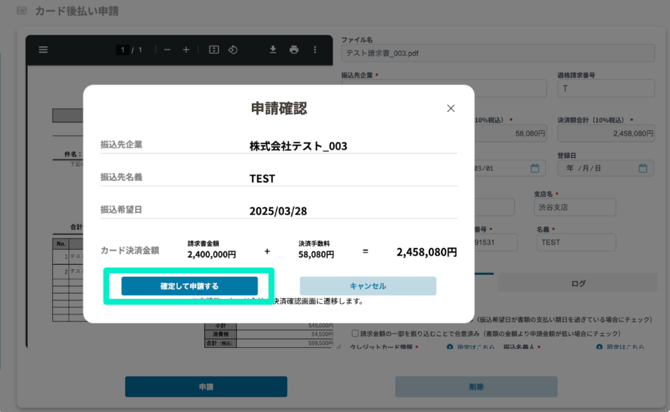Zoom in the PDF with the plus icon
Image resolution: width=670 pixels, height=412 pixels.
[186, 50]
